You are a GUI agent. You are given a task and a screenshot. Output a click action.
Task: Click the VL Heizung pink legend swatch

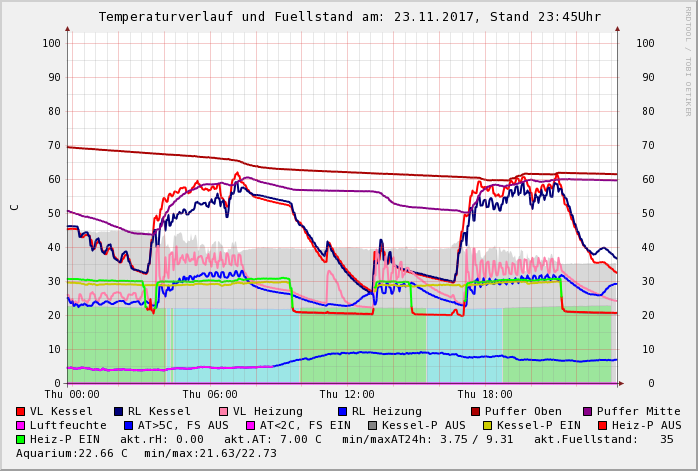tap(224, 411)
